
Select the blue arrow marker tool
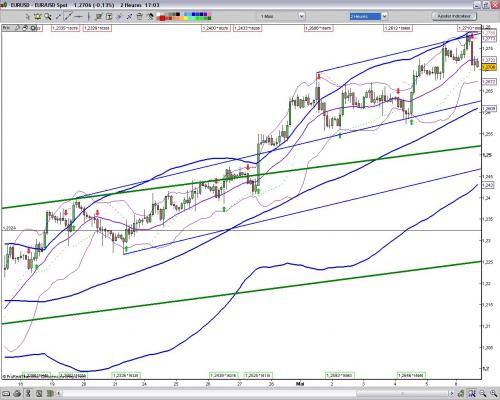119,17
